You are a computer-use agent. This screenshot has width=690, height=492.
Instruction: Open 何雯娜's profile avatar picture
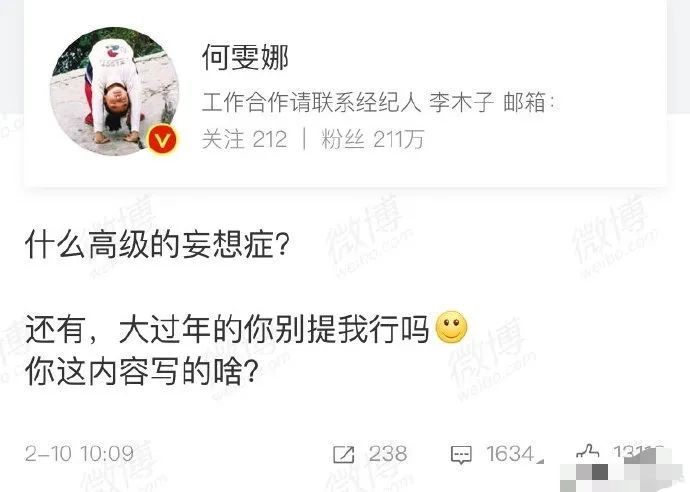click(114, 92)
